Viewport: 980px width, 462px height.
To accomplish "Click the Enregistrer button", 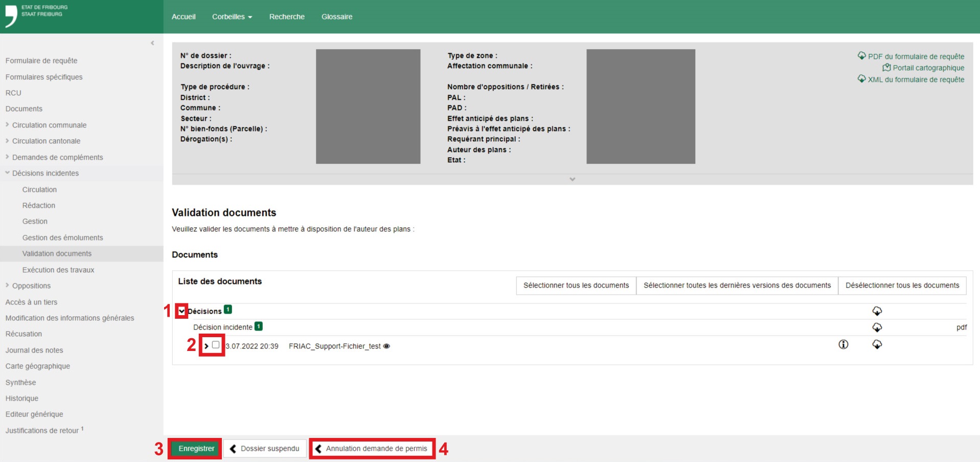I will click(196, 449).
